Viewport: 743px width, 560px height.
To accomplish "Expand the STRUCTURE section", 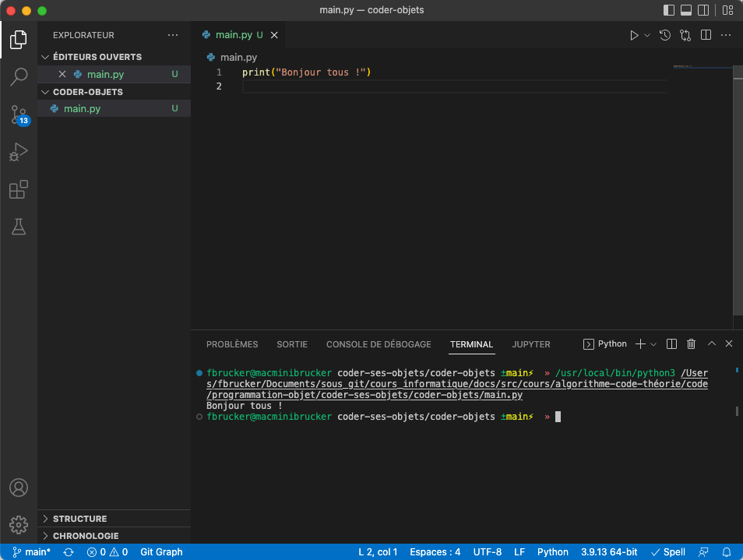I will 78,518.
